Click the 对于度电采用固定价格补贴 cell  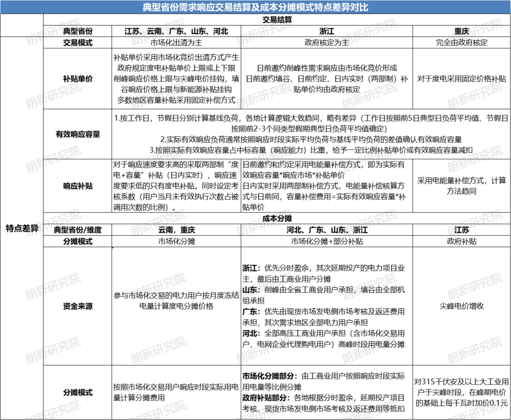(461, 79)
